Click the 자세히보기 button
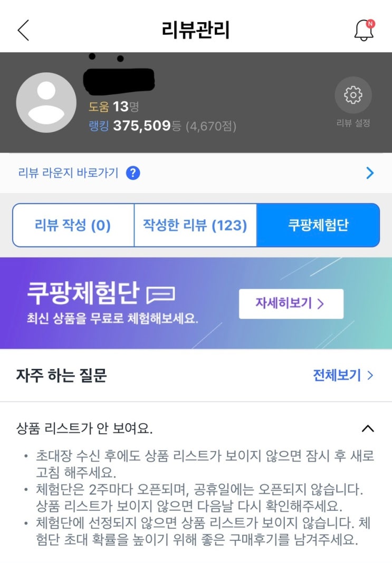The width and height of the screenshot is (392, 563). pyautogui.click(x=291, y=304)
